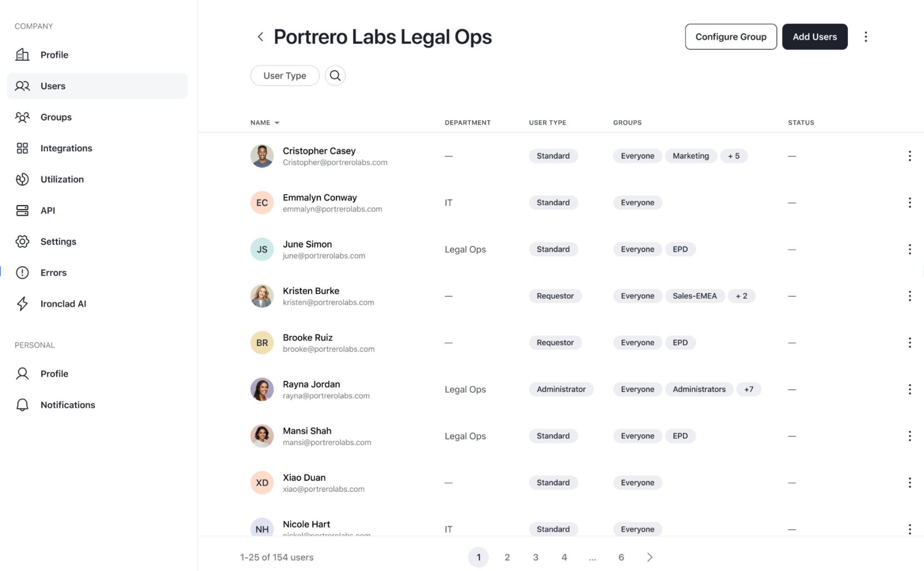
Task: Open Groups in the sidebar menu
Action: click(x=97, y=117)
